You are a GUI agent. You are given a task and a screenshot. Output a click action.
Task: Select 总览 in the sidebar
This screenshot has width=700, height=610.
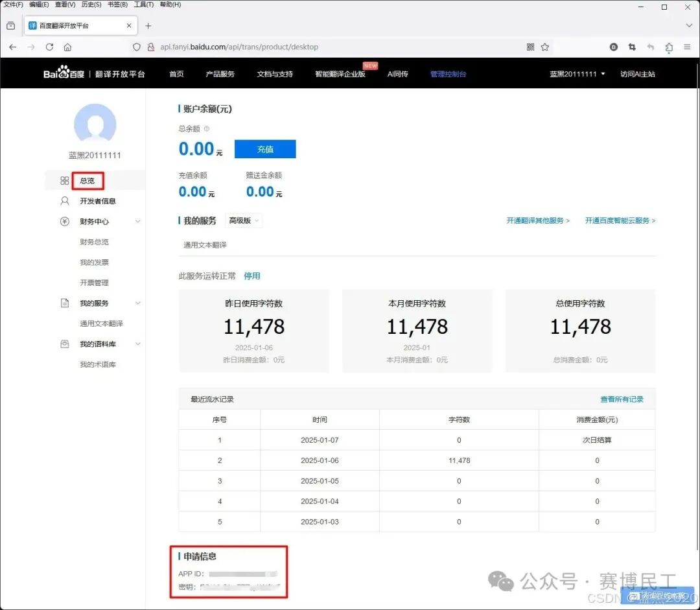[87, 181]
